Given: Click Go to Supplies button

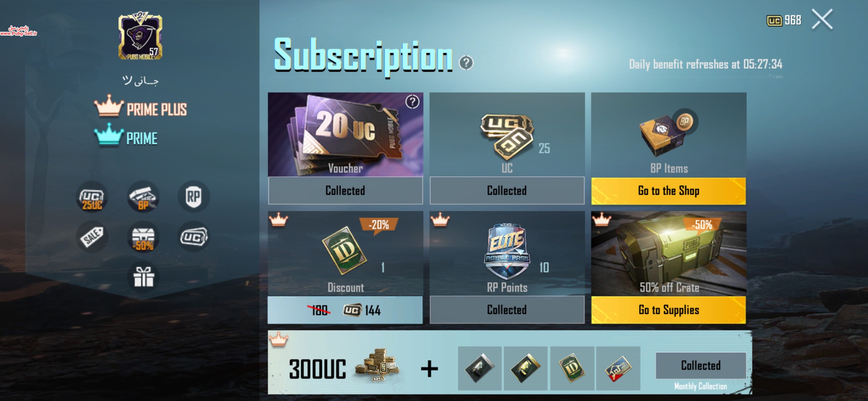Looking at the screenshot, I should click(668, 310).
